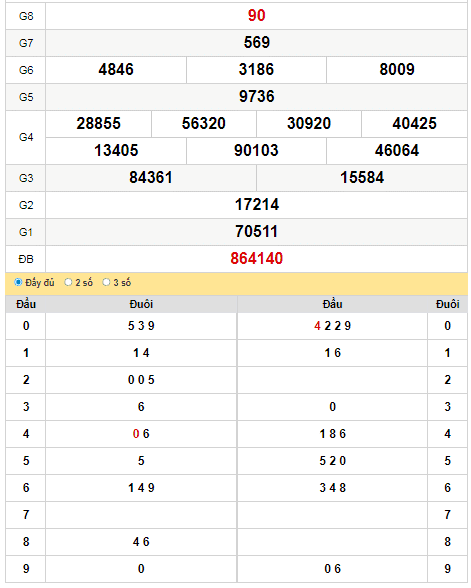The width and height of the screenshot is (471, 588).
Task: Select the "3 số" radio option
Action: pos(106,282)
